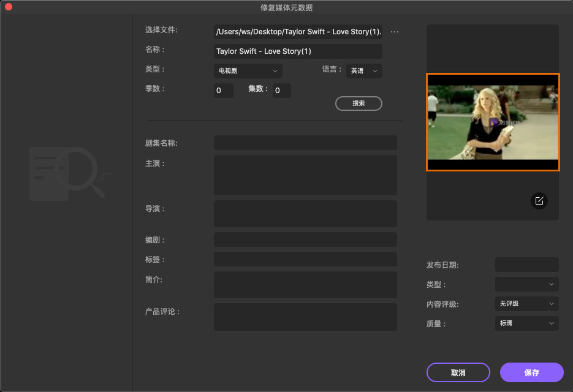The image size is (573, 392).
Task: Focus the 发布日期 field
Action: click(526, 265)
